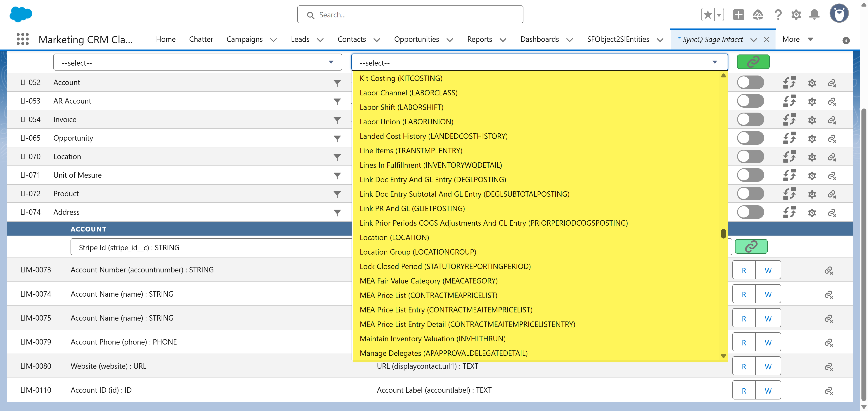Click green link button in top row
Screen dimensions: 868x411
point(753,62)
